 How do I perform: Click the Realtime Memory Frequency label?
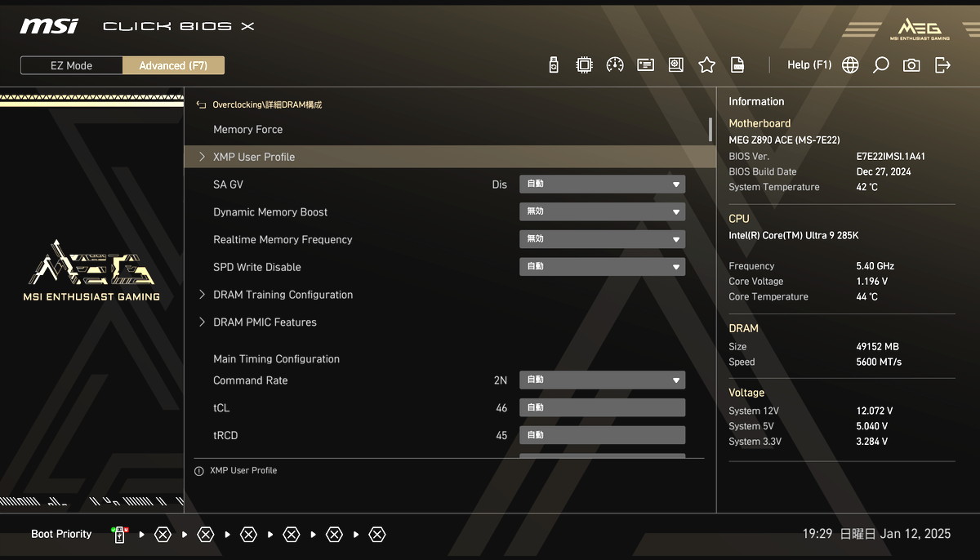tap(283, 240)
